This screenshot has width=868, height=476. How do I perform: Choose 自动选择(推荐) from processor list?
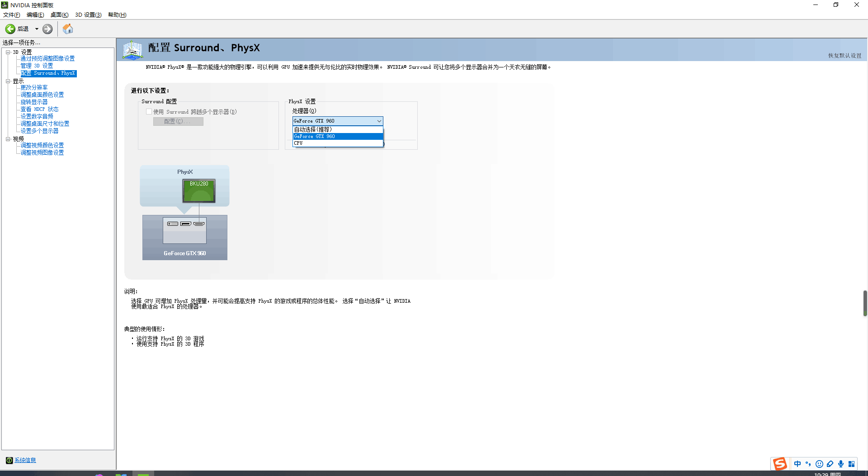coord(338,130)
